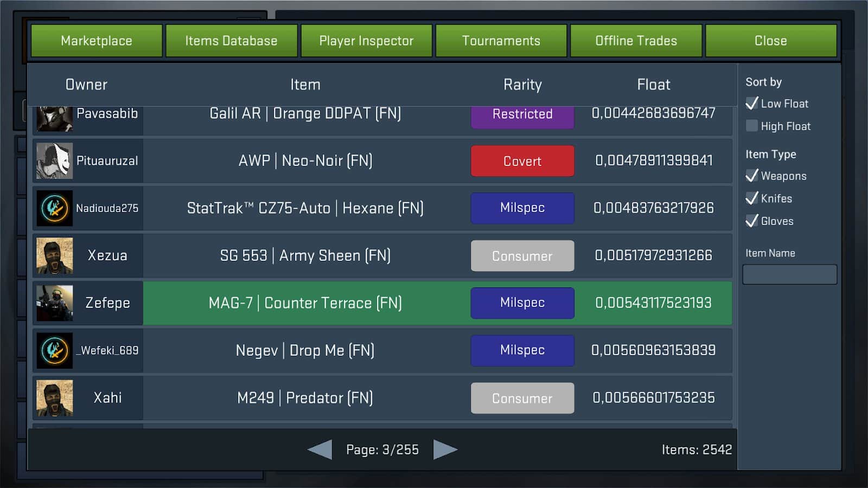Focus the Item Name search field
The width and height of the screenshot is (868, 488).
[789, 274]
